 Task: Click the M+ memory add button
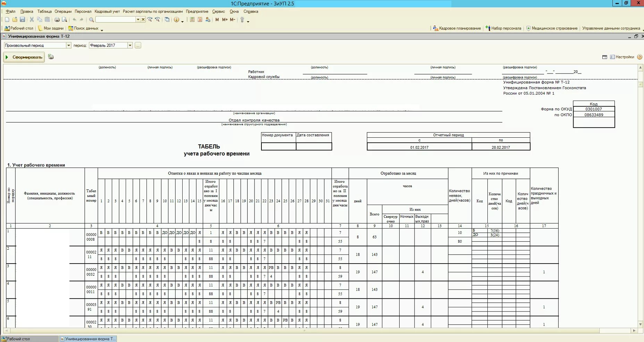[225, 20]
